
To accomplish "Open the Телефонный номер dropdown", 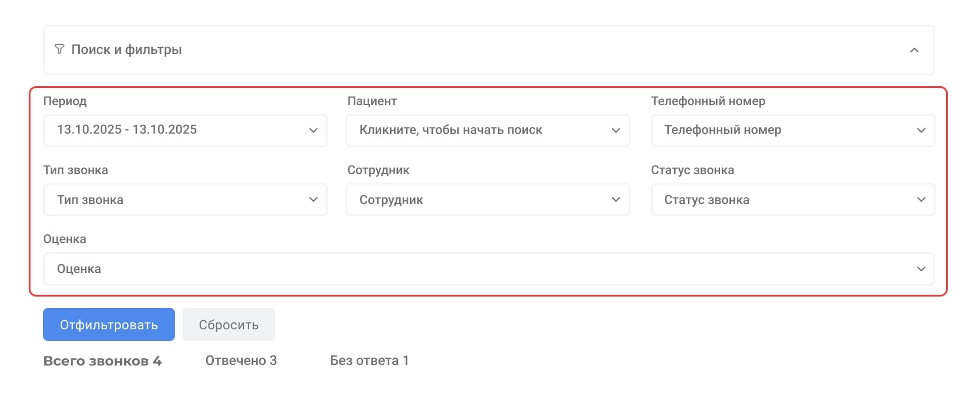I will click(776, 130).
